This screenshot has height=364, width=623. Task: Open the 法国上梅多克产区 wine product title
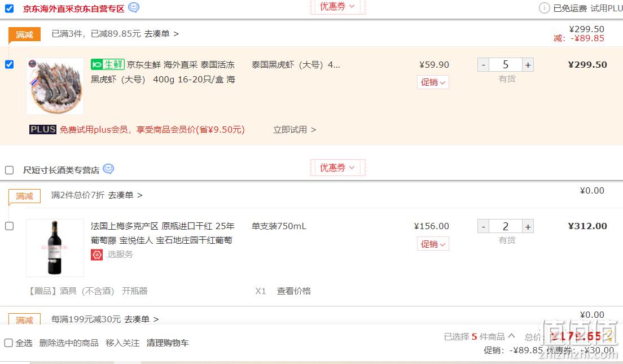[x=163, y=233]
